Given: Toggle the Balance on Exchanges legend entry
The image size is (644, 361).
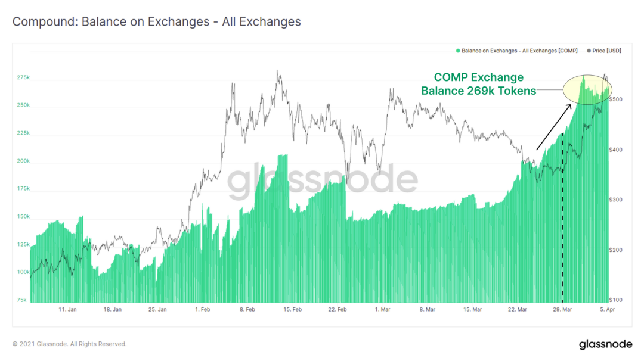Looking at the screenshot, I should tap(516, 51).
